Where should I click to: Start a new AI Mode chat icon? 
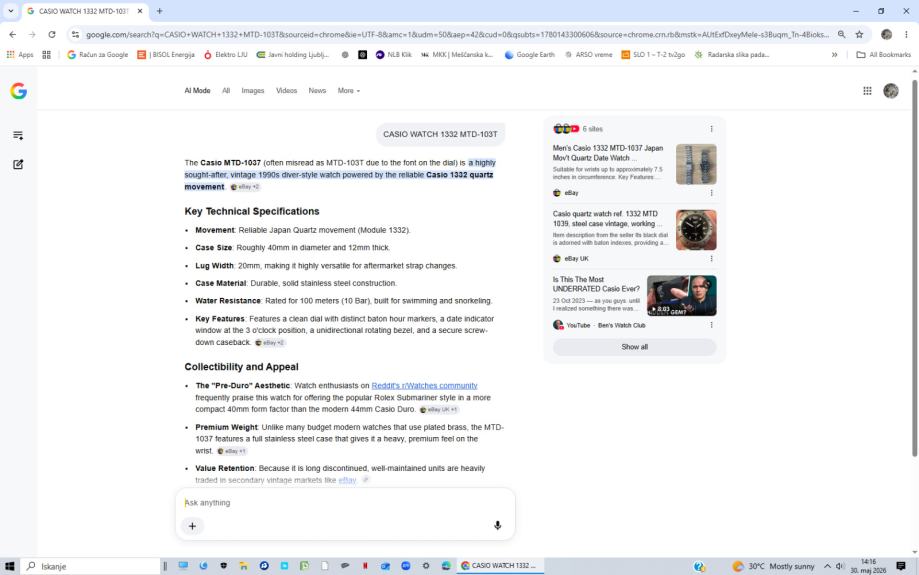18,165
